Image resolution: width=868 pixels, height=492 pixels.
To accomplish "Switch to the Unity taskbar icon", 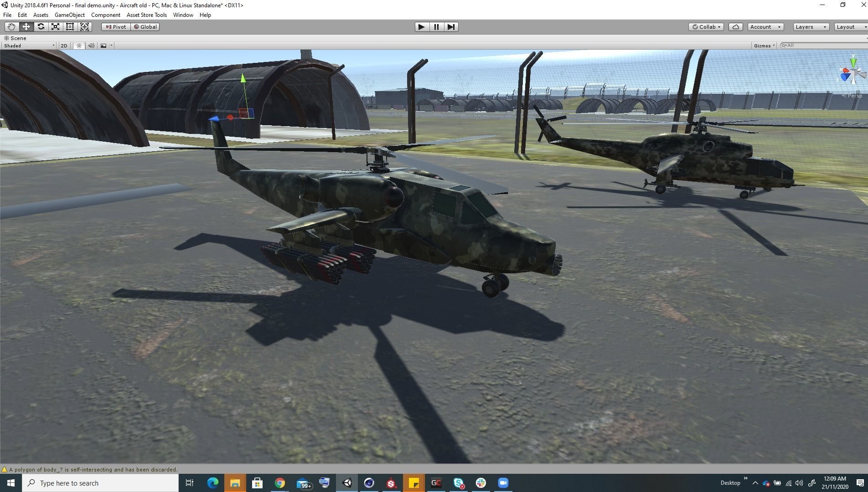I will pos(347,483).
